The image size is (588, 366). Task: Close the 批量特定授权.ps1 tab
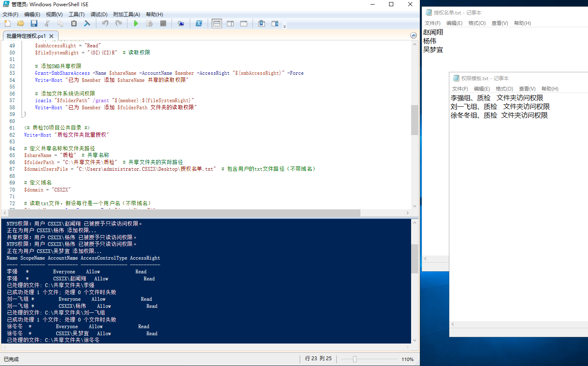click(x=51, y=36)
